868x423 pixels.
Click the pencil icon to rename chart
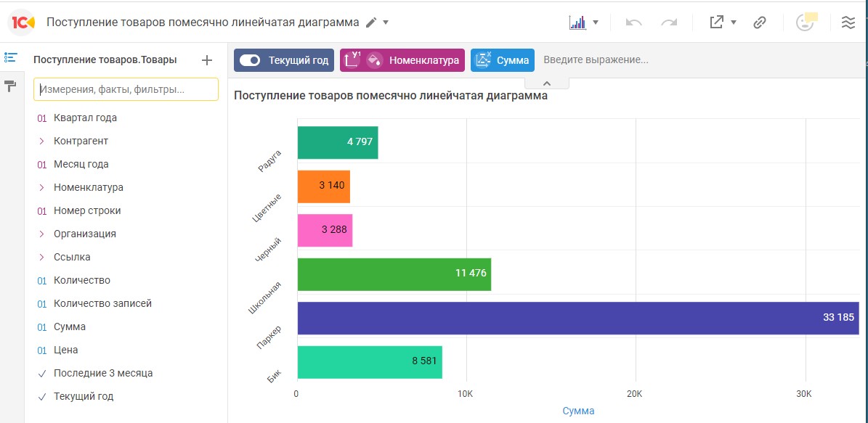coord(371,22)
